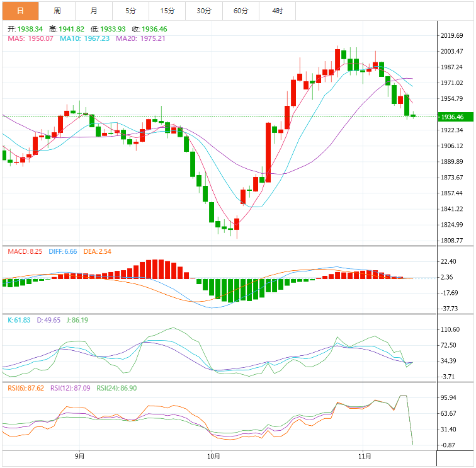The width and height of the screenshot is (476, 468).
Task: Switch to the 周 (weekly) chart tab
Action: 57,11
